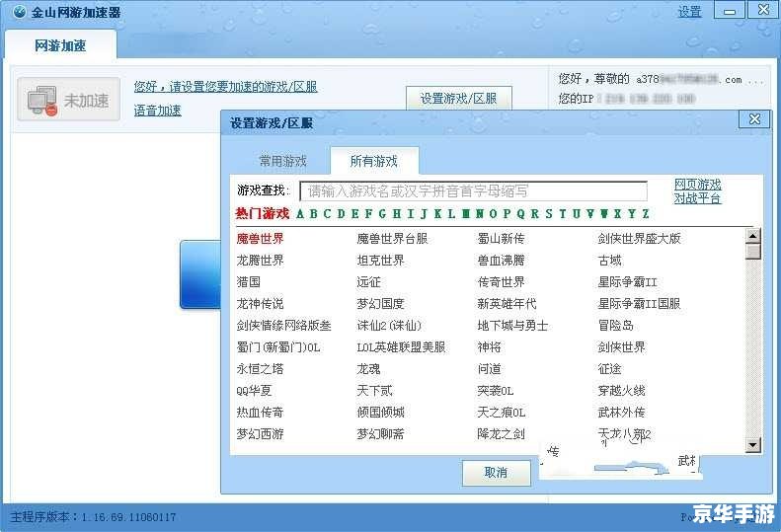The width and height of the screenshot is (781, 532).
Task: Click the game list scrollbar thumb
Action: point(752,252)
